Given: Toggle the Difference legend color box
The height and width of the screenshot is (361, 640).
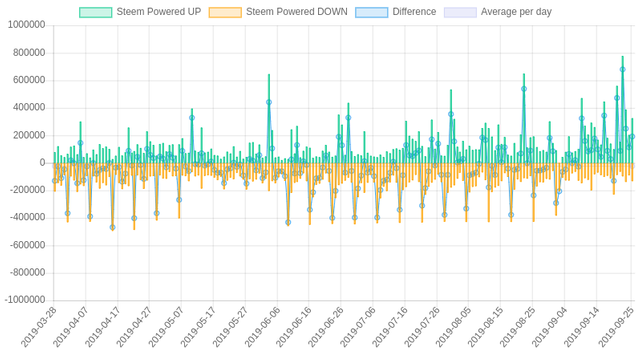Looking at the screenshot, I should 371,12.
